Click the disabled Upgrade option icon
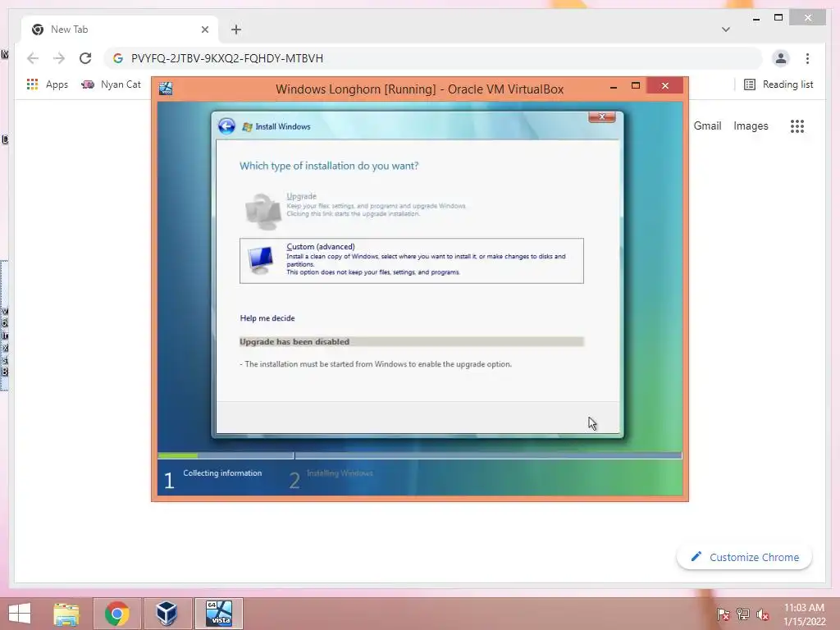This screenshot has width=840, height=630. [262, 211]
